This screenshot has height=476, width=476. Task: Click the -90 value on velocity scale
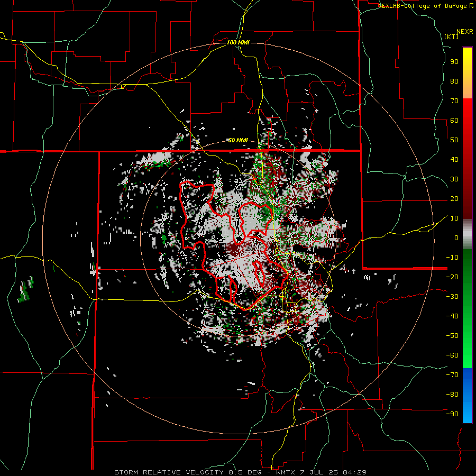tap(452, 414)
